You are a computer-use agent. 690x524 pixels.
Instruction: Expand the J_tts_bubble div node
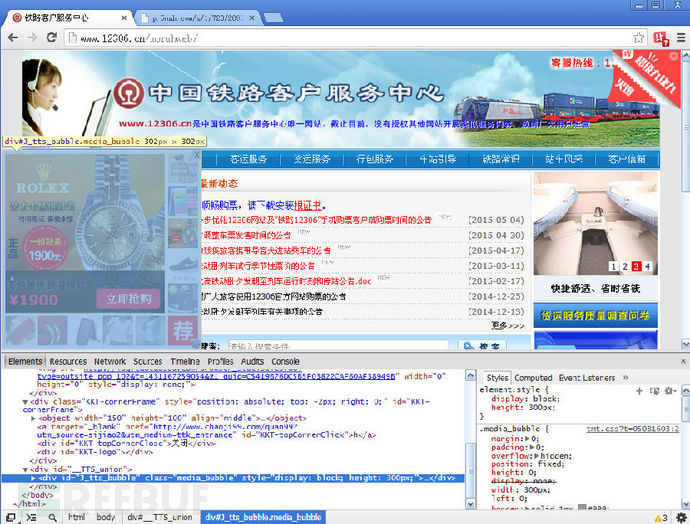tap(33, 478)
